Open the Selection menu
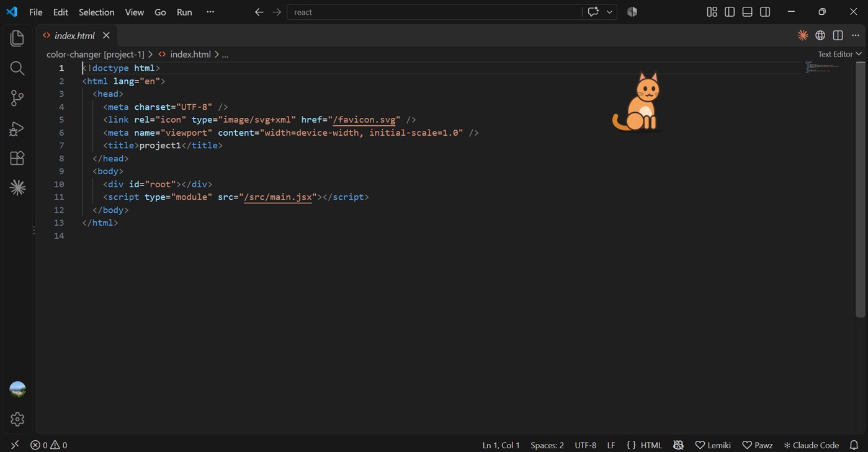 [x=96, y=12]
